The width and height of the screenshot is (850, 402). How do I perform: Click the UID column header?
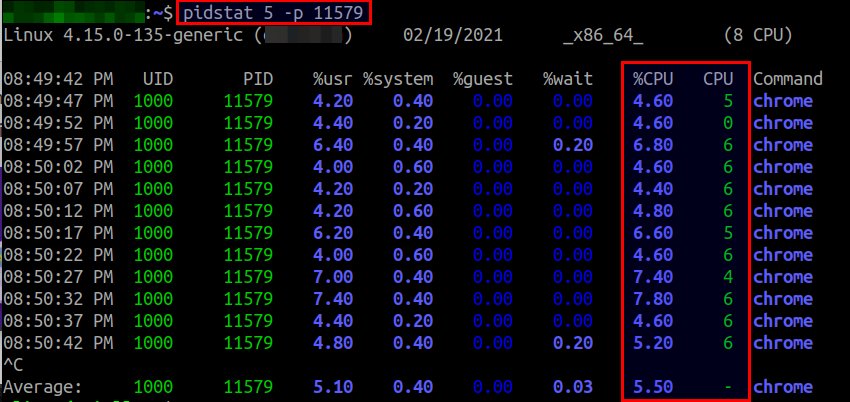click(157, 79)
